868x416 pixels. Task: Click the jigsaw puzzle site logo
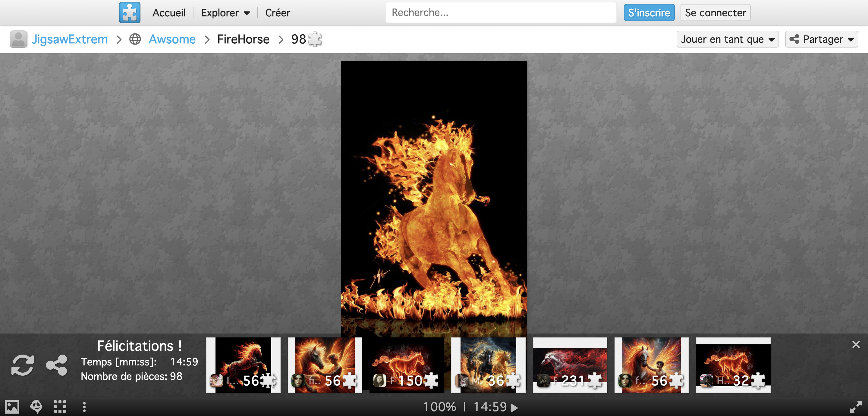[x=129, y=12]
